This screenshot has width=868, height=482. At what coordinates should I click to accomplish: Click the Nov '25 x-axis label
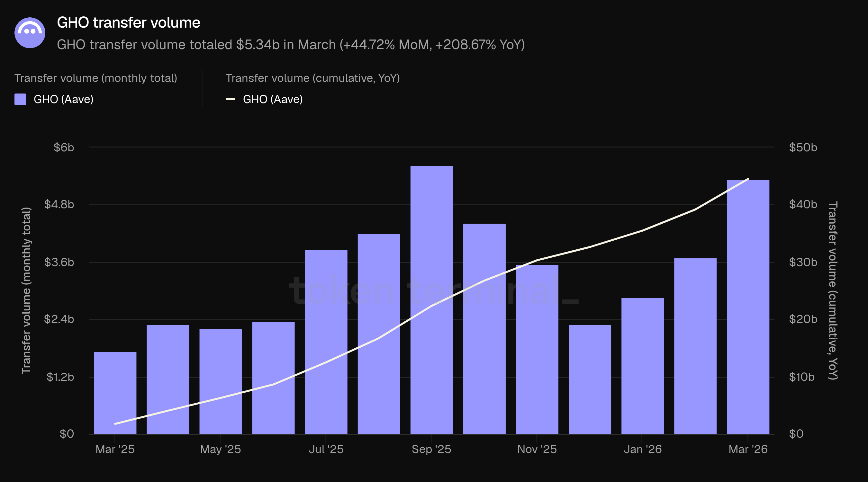(537, 449)
